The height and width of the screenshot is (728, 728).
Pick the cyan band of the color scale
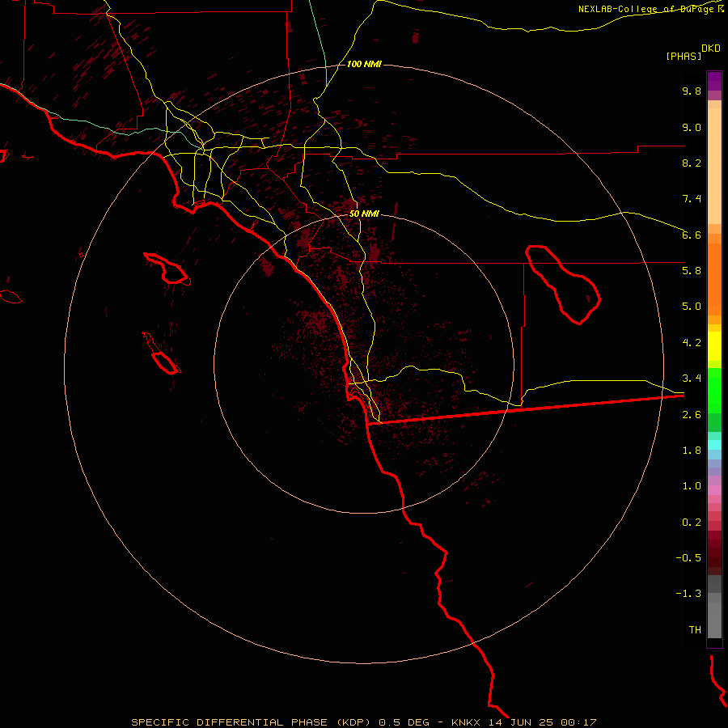(x=714, y=445)
